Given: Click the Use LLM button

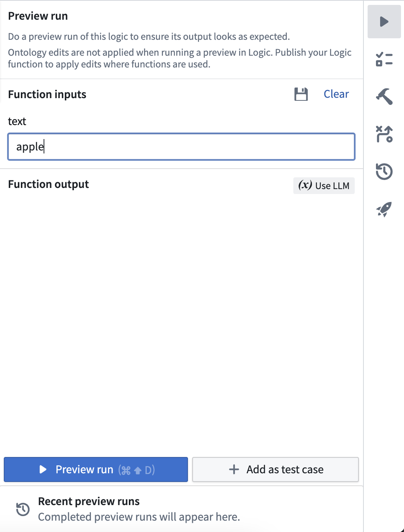Looking at the screenshot, I should coord(324,186).
